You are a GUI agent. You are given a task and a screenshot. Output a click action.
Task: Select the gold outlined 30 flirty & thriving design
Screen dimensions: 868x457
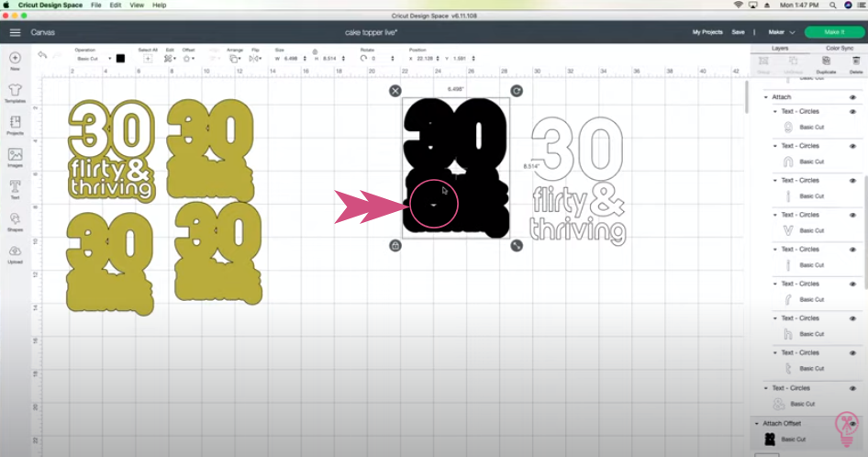pos(111,150)
